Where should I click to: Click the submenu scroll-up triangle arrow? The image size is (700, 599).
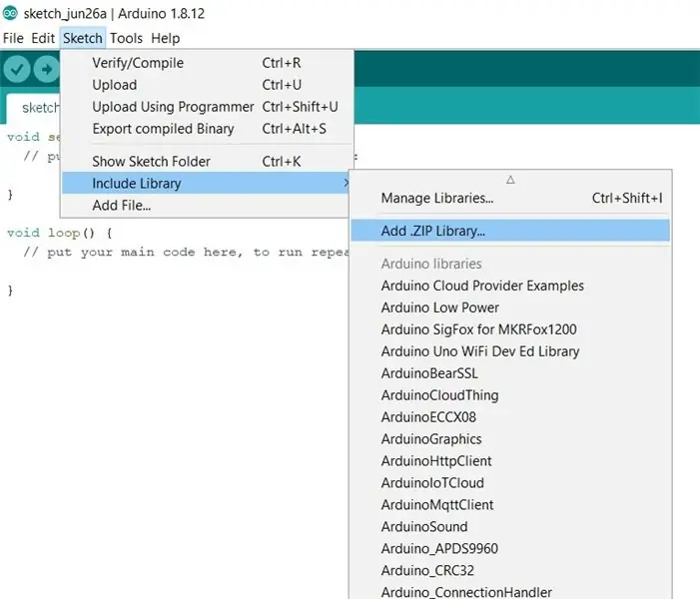click(510, 180)
